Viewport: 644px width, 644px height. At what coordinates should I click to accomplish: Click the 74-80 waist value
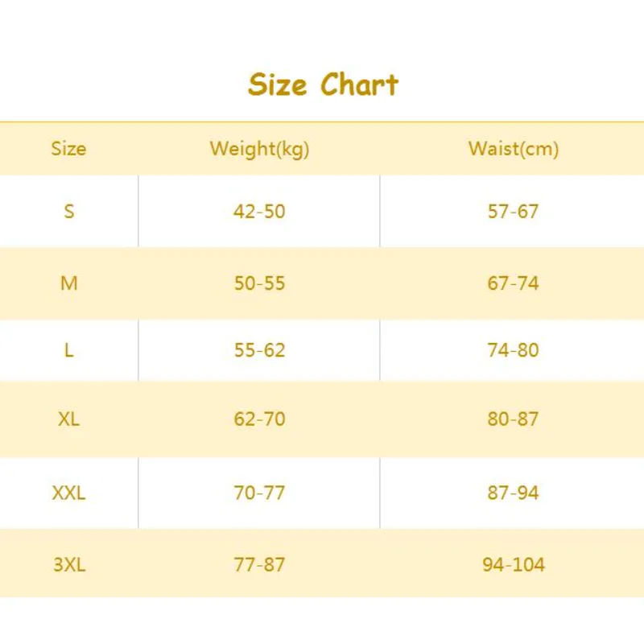click(x=513, y=350)
